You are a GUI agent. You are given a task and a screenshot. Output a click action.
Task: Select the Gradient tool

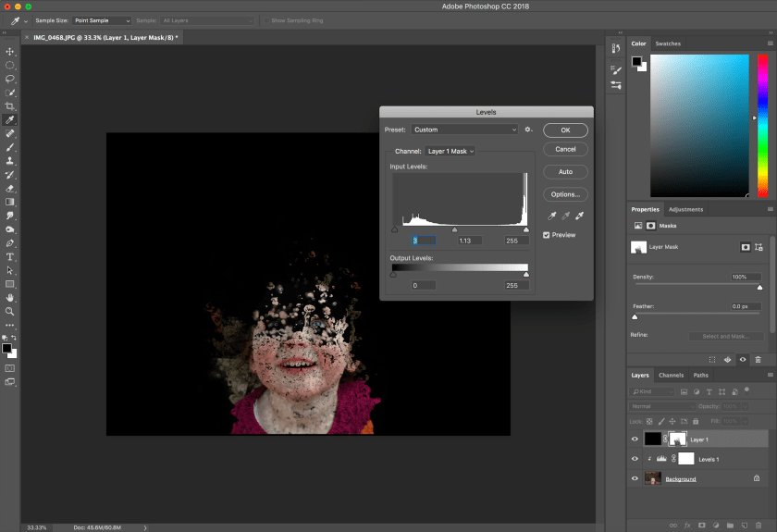9,202
